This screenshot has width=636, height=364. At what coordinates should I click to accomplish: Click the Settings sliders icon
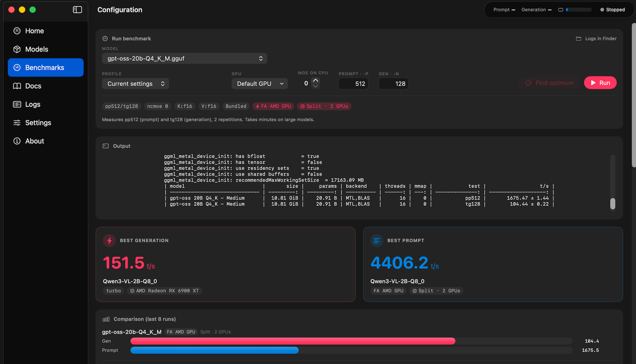click(x=17, y=123)
